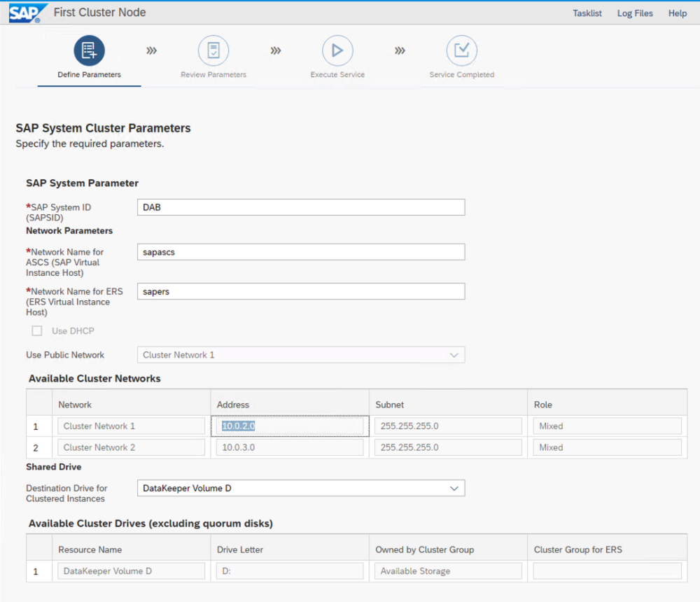This screenshot has width=700, height=602.
Task: Click the Define Parameters step icon
Action: (x=89, y=50)
